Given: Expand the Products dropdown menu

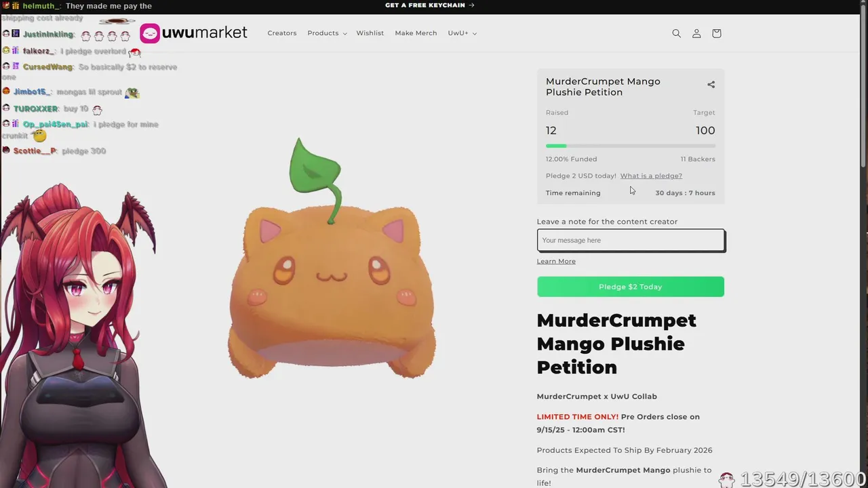Looking at the screenshot, I should point(327,33).
